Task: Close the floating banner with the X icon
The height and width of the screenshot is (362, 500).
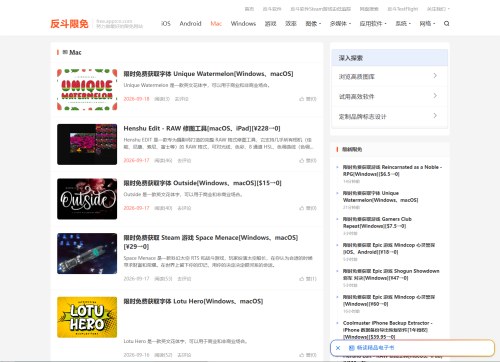Action: [x=338, y=348]
